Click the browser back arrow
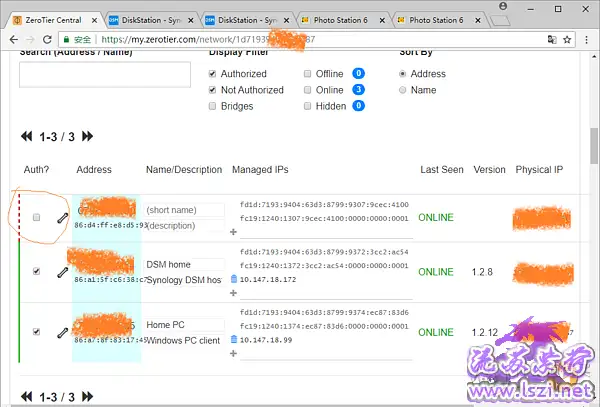This screenshot has width=600, height=407. 14,39
